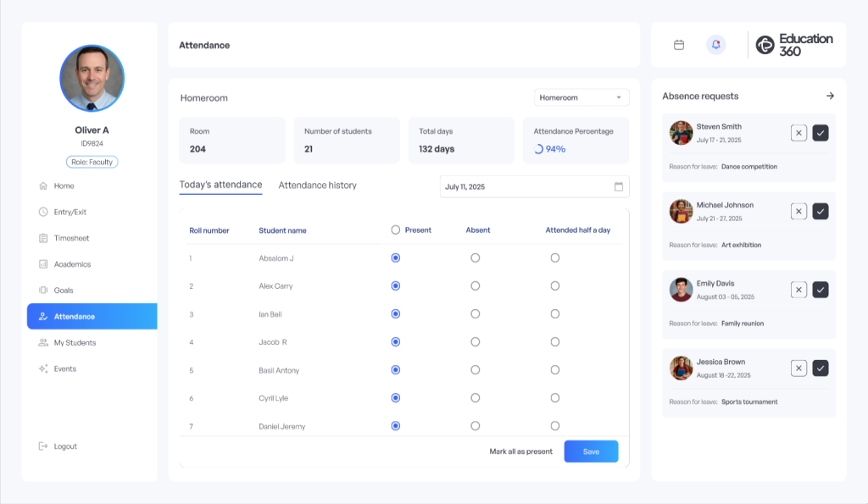Select Present column header radio button
Image resolution: width=868 pixels, height=504 pixels.
point(396,230)
